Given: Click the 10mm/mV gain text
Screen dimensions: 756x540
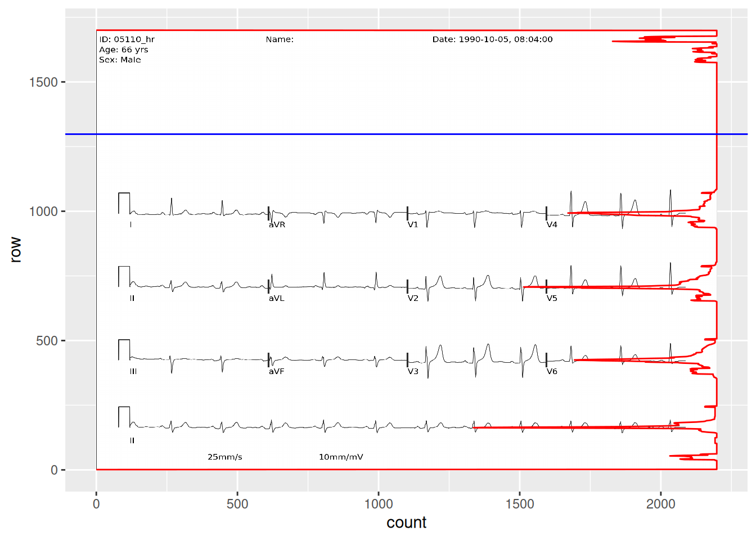Looking at the screenshot, I should (x=341, y=457).
